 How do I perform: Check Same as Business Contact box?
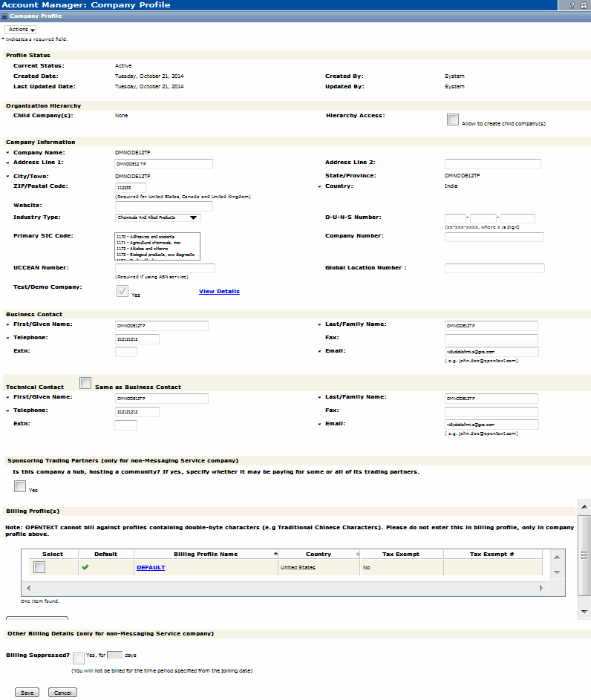(85, 383)
